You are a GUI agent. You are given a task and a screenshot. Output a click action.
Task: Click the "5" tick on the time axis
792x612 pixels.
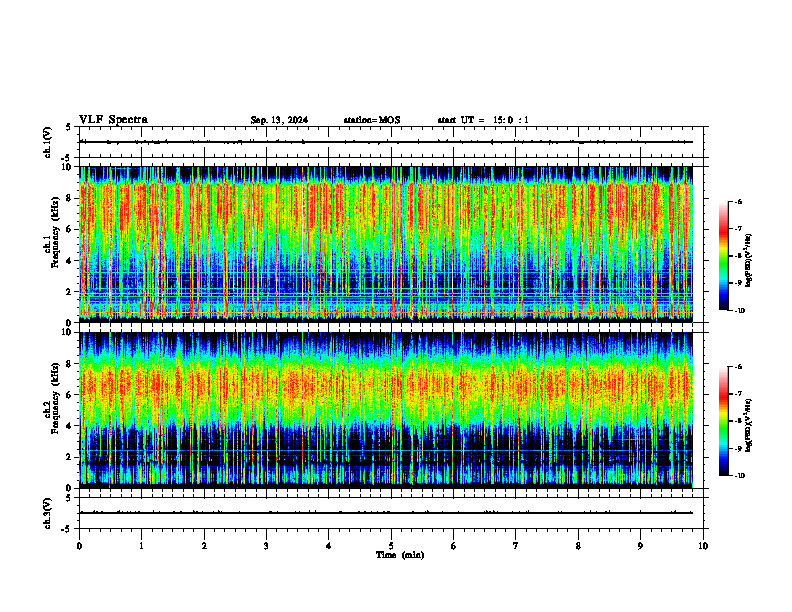coord(391,546)
